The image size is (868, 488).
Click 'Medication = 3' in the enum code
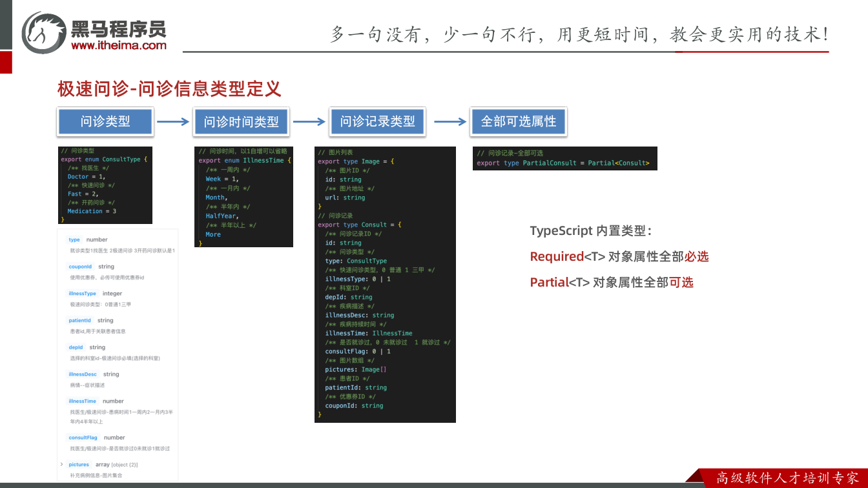[92, 211]
